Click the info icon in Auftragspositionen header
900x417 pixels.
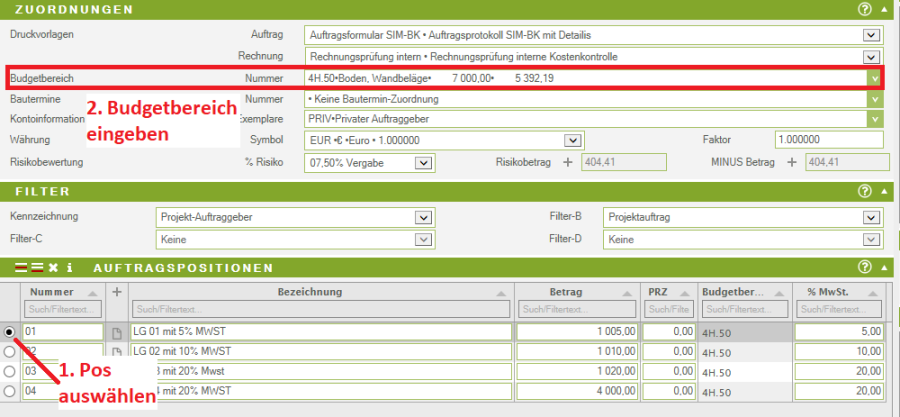tap(69, 268)
